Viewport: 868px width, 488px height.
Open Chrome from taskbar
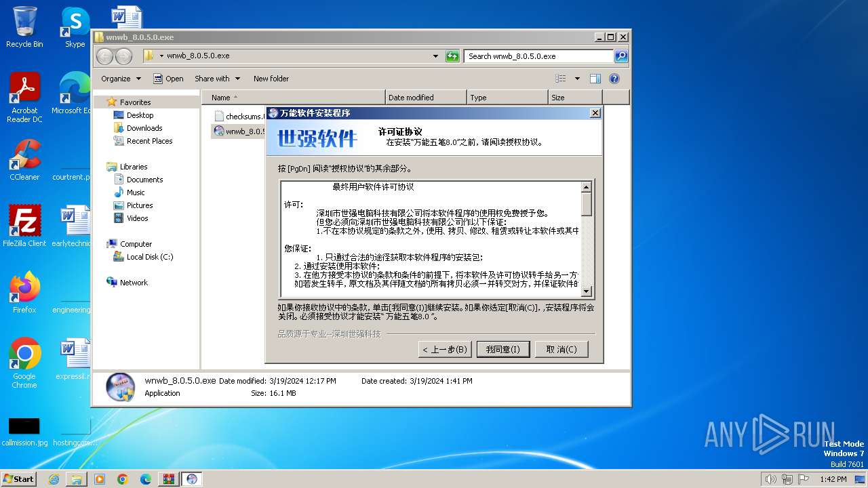click(x=123, y=479)
